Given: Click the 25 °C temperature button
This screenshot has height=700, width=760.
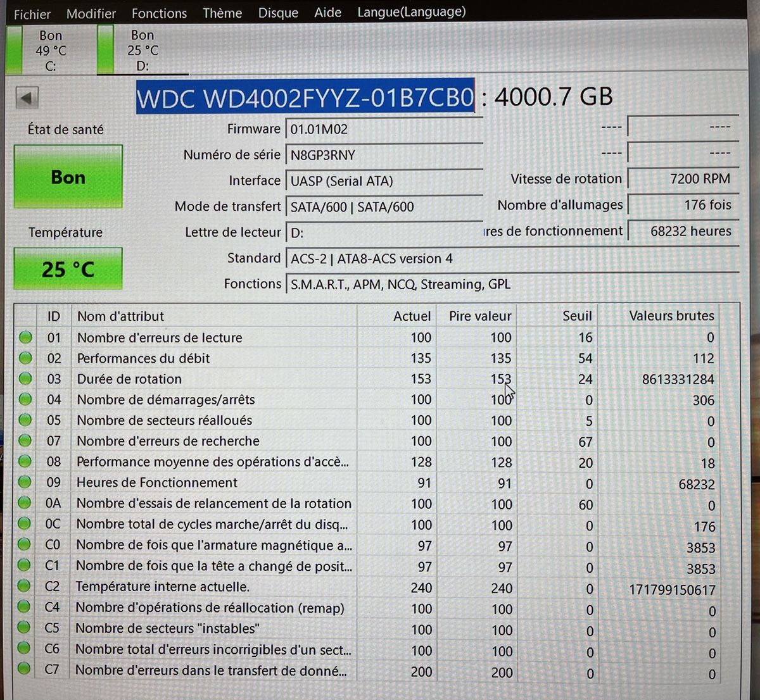Looking at the screenshot, I should point(68,269).
